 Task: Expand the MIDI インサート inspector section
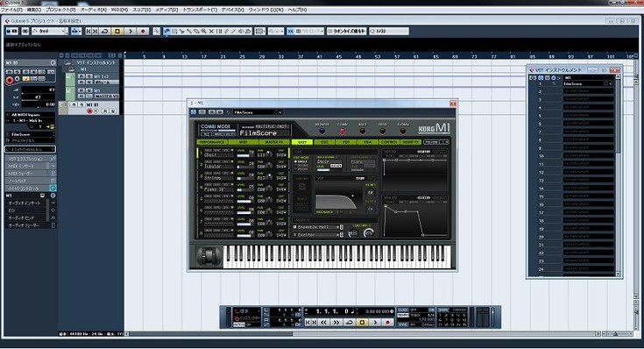[x=31, y=166]
